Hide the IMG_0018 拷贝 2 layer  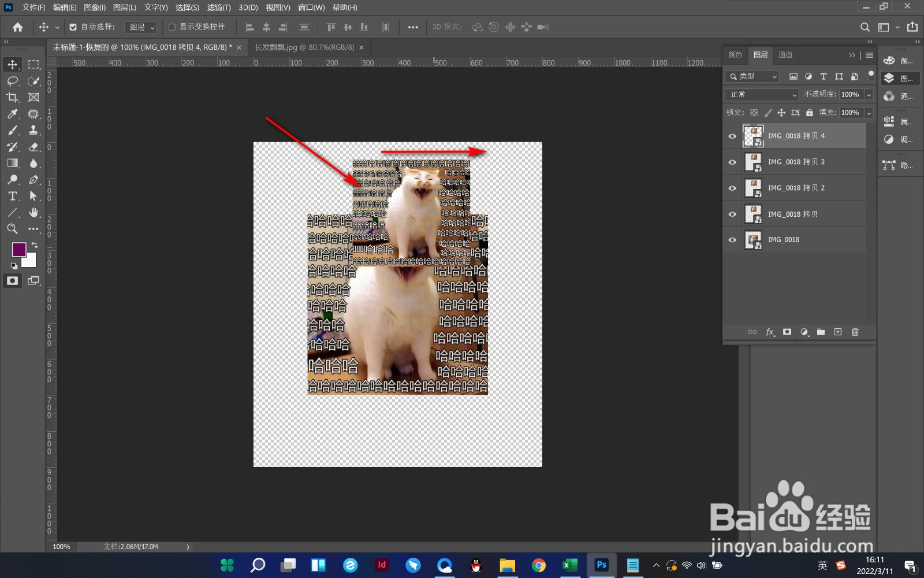[x=732, y=188]
